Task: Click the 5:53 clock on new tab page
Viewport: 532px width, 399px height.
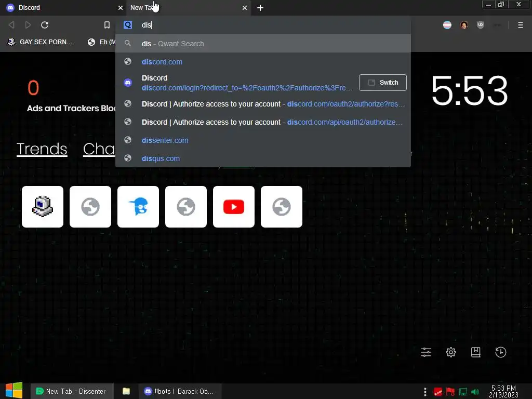Action: pos(470,90)
